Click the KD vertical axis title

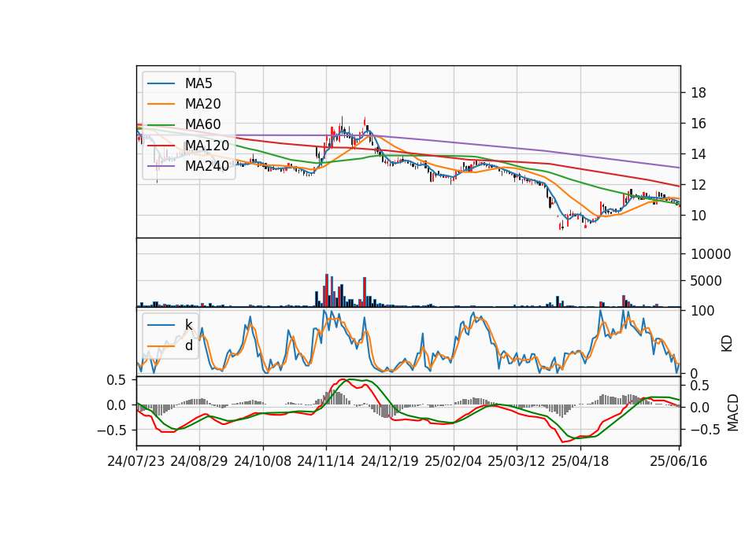click(x=727, y=344)
